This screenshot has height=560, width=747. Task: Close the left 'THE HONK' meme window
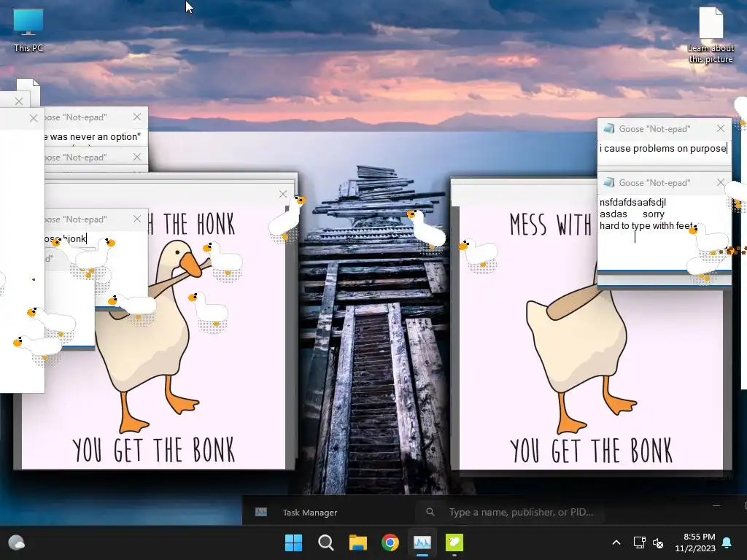coord(283,194)
